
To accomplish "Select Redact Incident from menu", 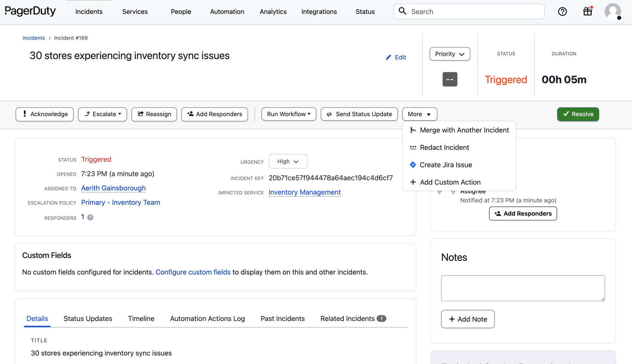I will click(444, 148).
